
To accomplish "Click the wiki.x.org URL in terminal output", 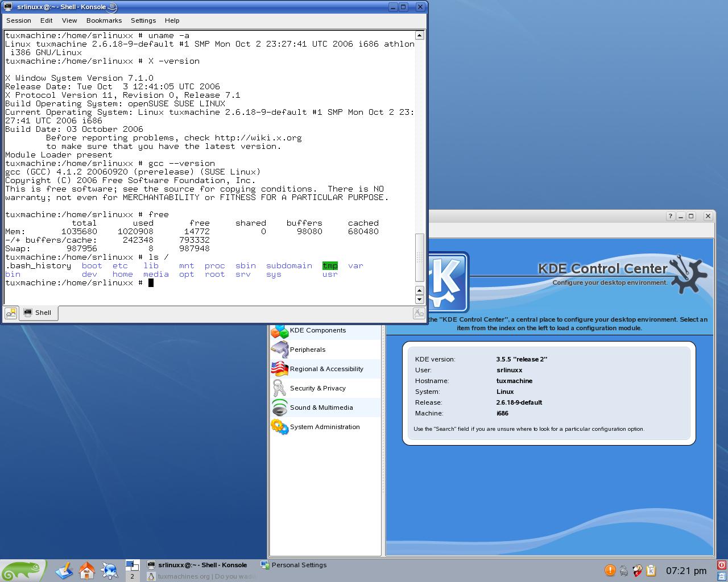I will click(x=258, y=138).
